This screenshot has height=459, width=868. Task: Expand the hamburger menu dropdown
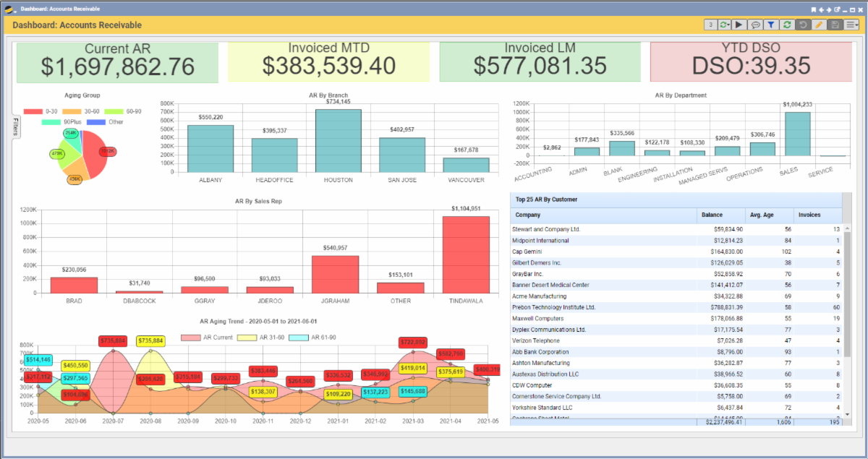point(852,25)
